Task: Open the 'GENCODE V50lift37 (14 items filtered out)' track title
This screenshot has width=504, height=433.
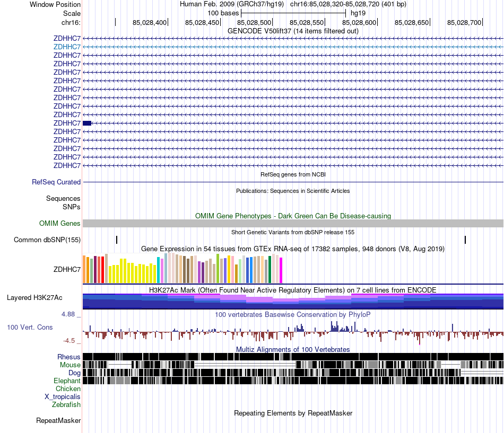Action: click(x=293, y=31)
